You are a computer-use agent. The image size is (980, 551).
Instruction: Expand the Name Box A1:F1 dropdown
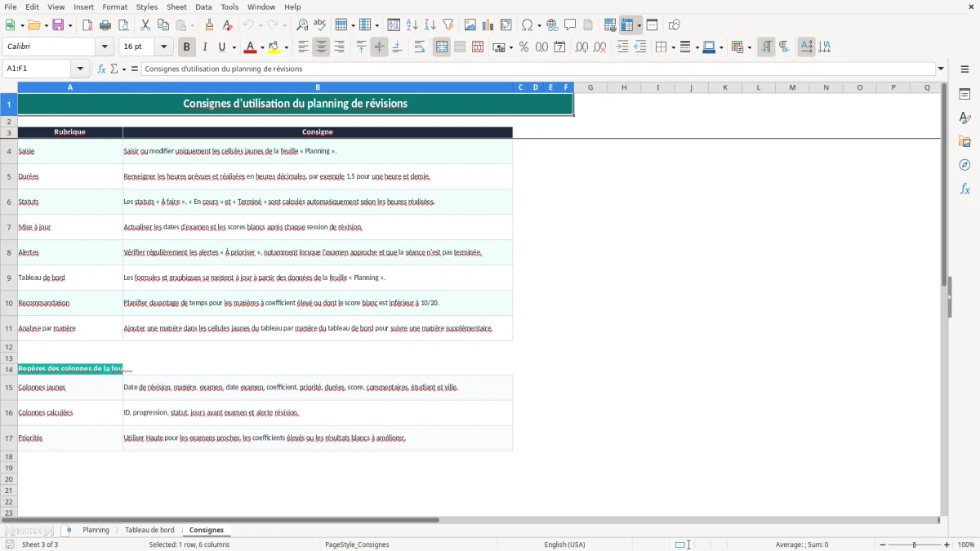80,69
